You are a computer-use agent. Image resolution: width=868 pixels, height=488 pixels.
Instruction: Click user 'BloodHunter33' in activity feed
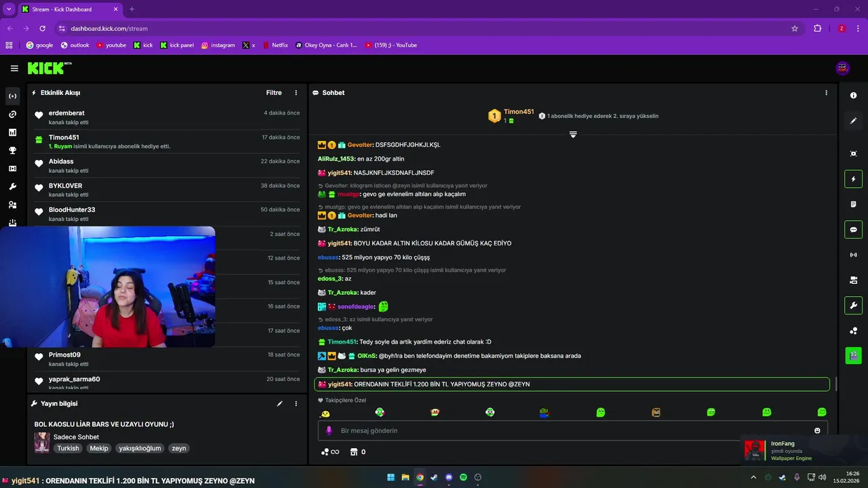point(72,210)
